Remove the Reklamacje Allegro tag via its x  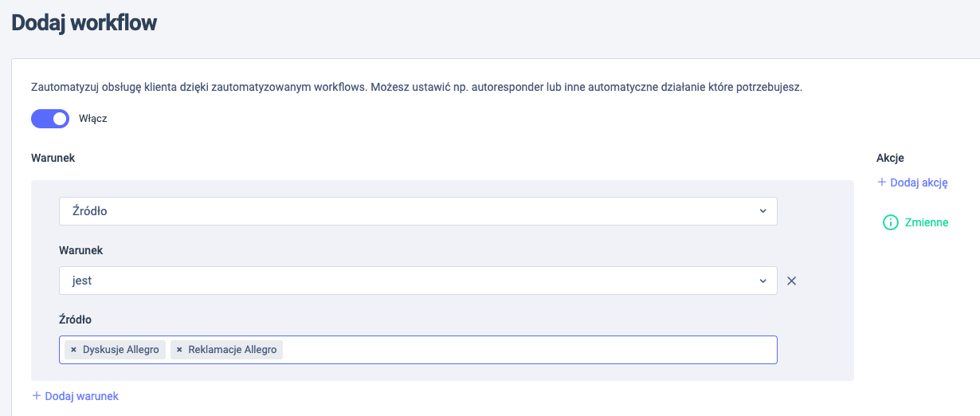point(179,350)
